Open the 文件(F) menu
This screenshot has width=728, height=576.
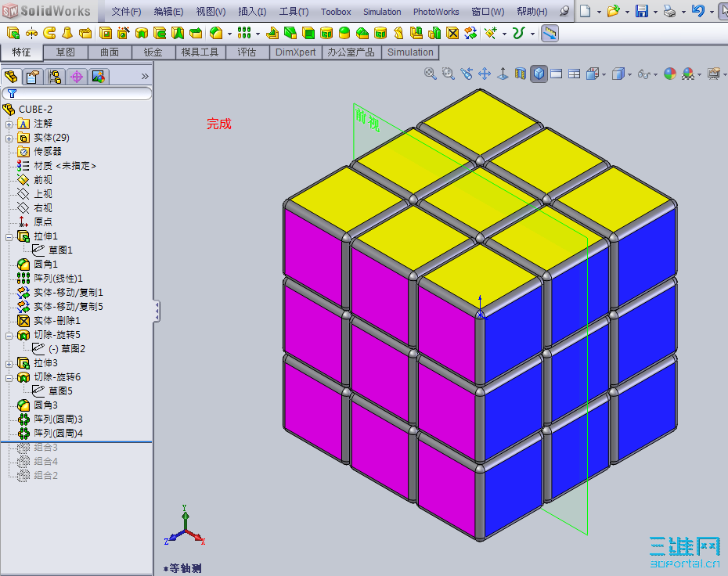pyautogui.click(x=126, y=12)
